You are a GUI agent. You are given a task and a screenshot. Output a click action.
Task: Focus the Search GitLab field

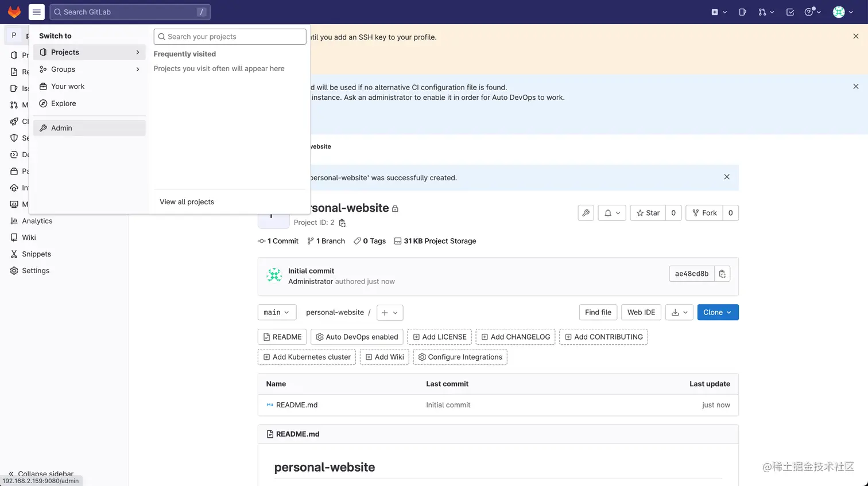130,12
